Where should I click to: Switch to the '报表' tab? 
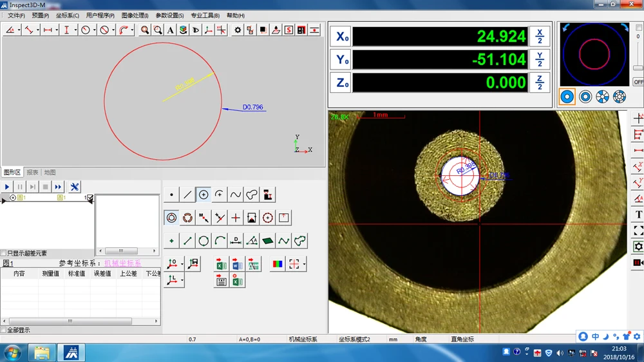coord(32,172)
